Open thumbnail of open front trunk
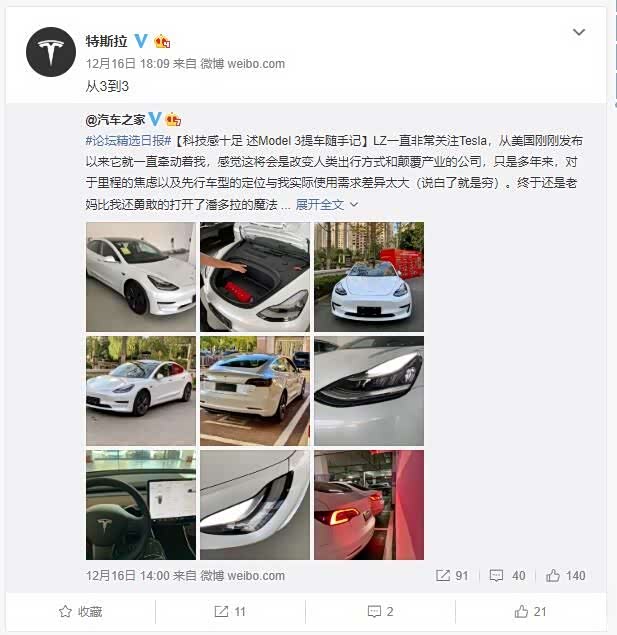 [255, 277]
